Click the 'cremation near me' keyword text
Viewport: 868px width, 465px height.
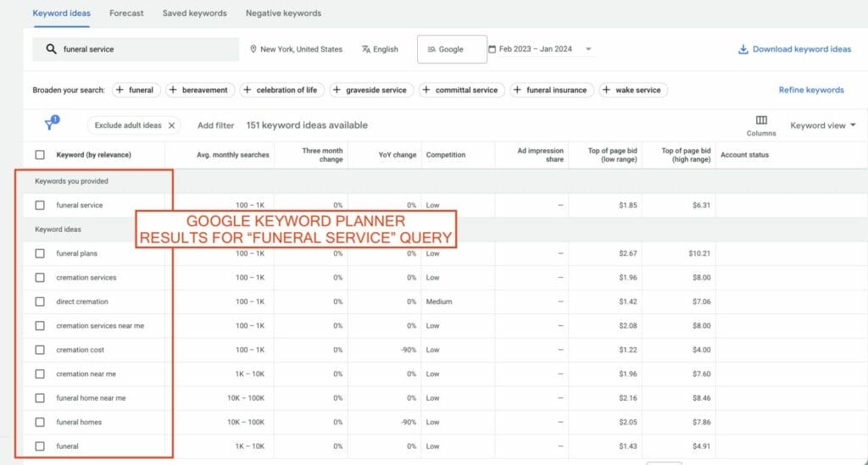coord(86,374)
